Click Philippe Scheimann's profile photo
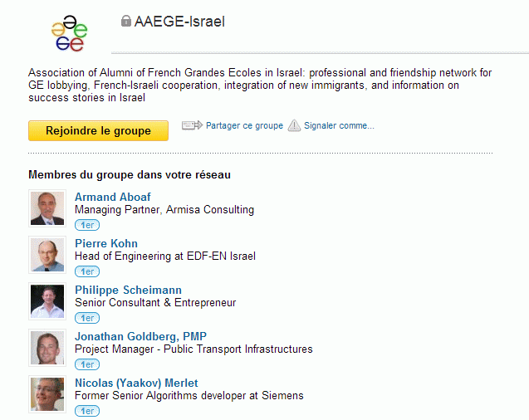 tap(47, 301)
